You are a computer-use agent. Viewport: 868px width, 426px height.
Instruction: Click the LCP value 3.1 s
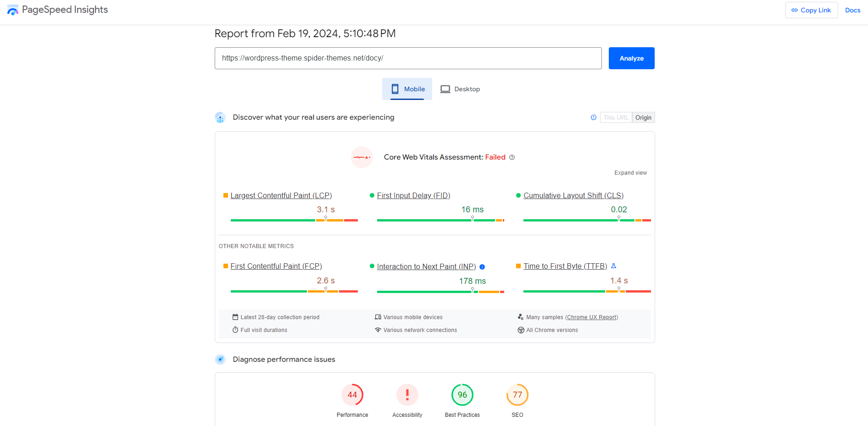pos(326,210)
